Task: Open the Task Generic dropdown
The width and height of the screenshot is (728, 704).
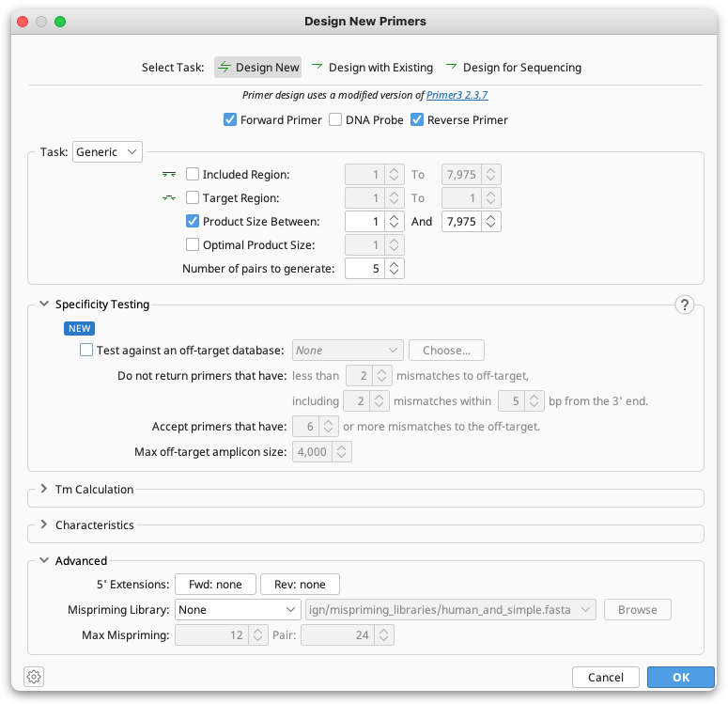Action: [x=107, y=151]
